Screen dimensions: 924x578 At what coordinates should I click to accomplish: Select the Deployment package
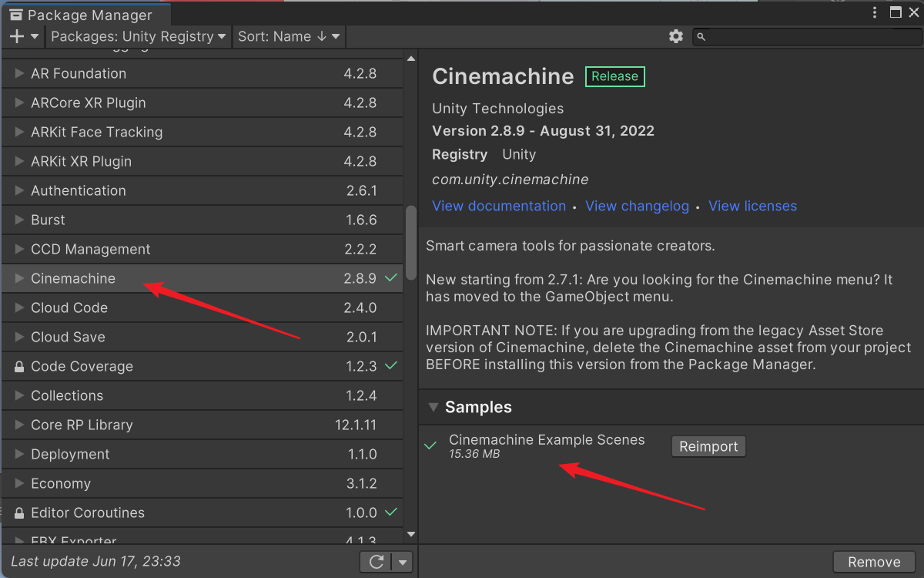202,454
